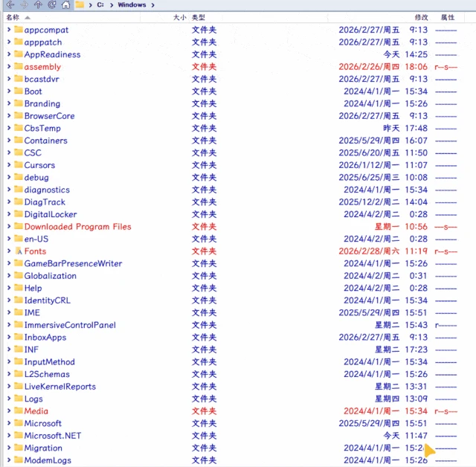This screenshot has height=467, width=476.
Task: Open the chevron after Windows in path
Action: coord(152,5)
